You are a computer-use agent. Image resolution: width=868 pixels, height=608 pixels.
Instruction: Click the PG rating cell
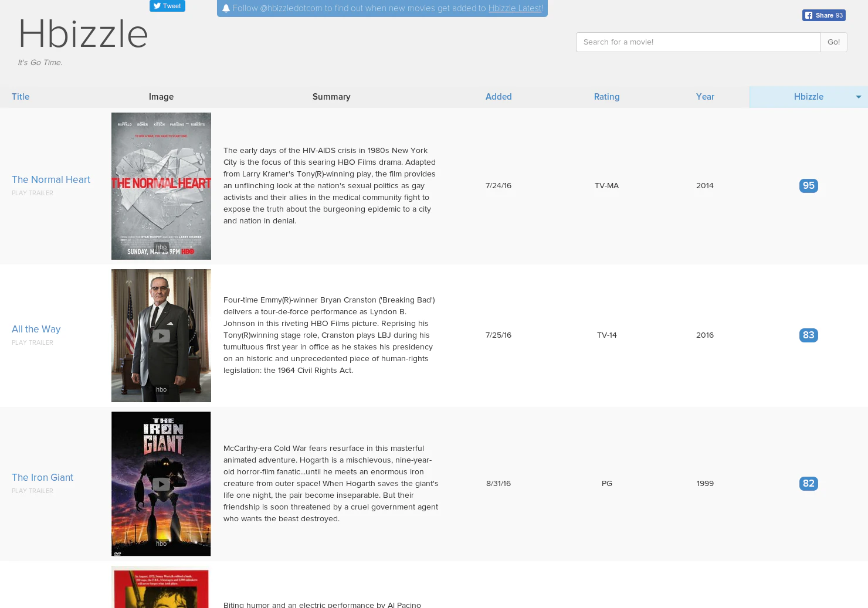(606, 484)
